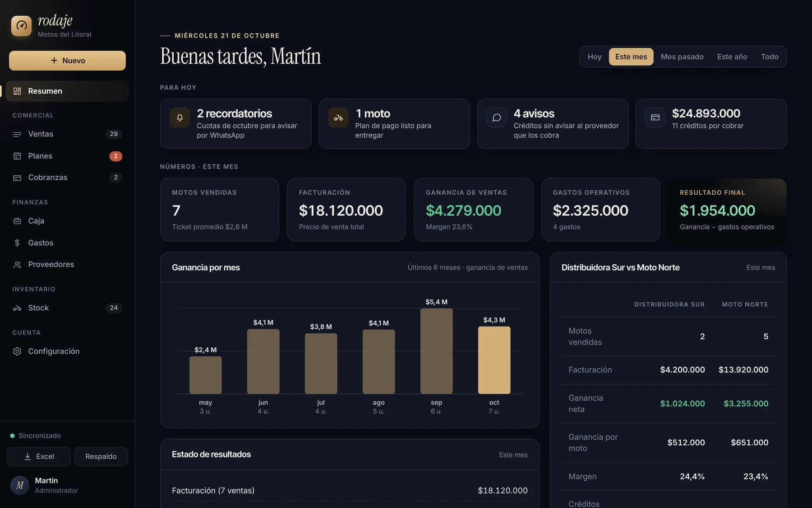Switch period filter to Hoy
Image resolution: width=812 pixels, height=508 pixels.
[595, 57]
